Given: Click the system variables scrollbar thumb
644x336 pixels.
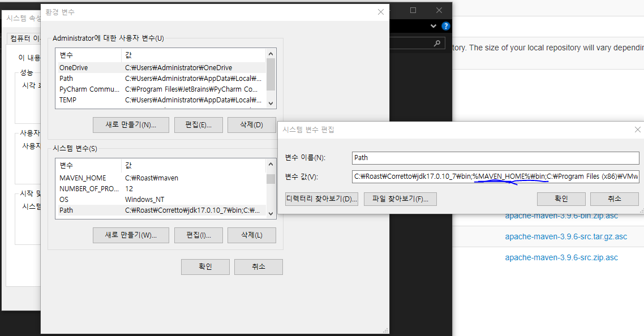Looking at the screenshot, I should 271,179.
